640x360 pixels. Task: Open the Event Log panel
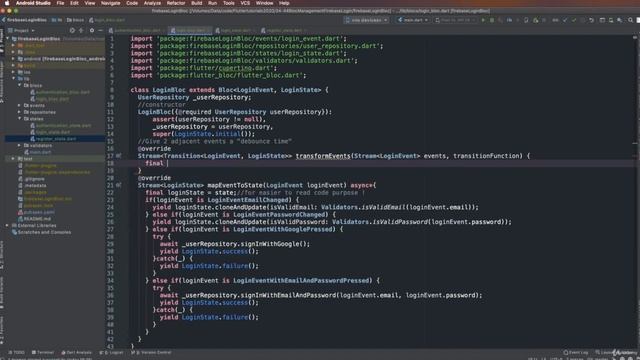[x=576, y=353]
